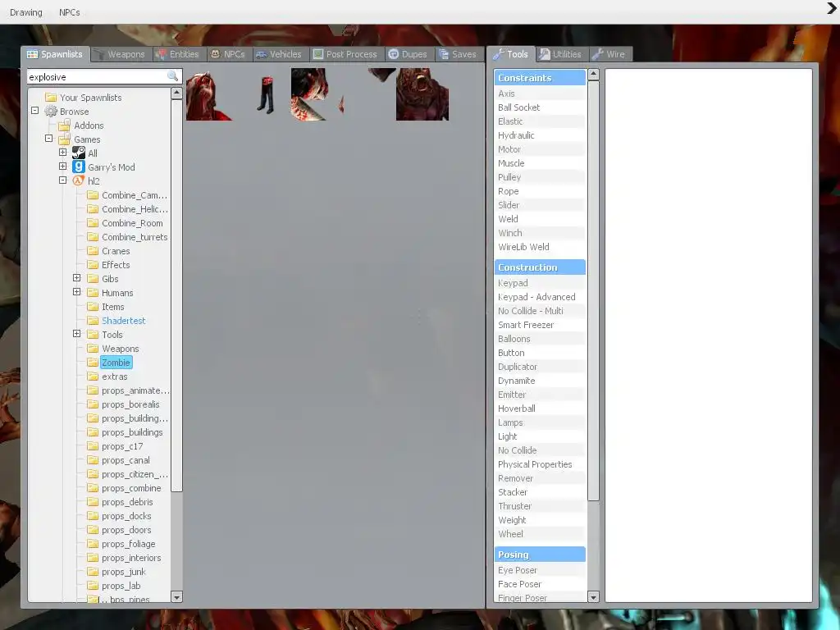Expand the Tools folder in tree
840x630 pixels.
76,334
